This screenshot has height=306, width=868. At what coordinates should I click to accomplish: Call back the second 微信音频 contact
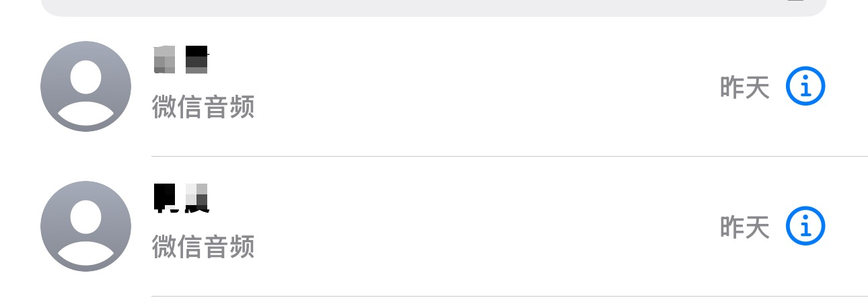tap(404, 227)
